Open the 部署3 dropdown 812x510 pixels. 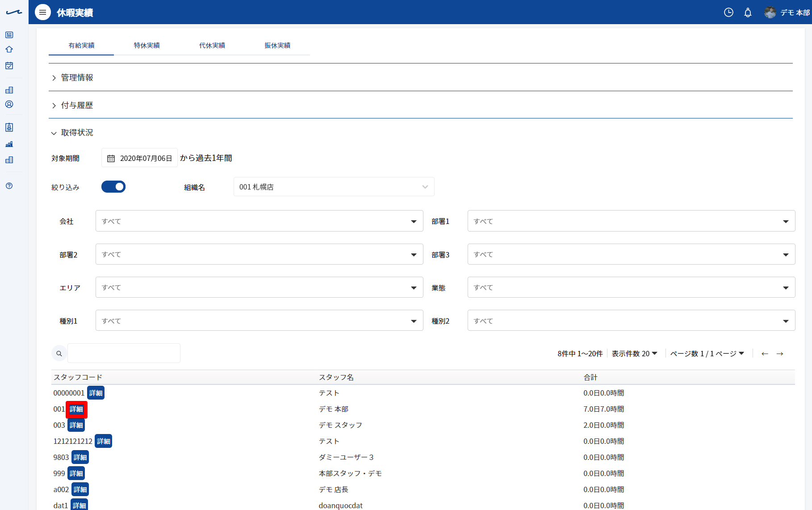tap(632, 254)
